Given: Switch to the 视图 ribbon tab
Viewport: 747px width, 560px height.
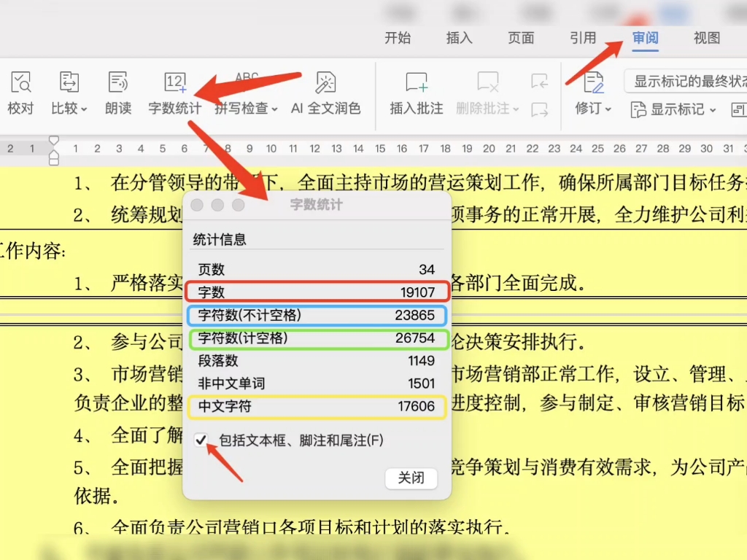Looking at the screenshot, I should (705, 38).
